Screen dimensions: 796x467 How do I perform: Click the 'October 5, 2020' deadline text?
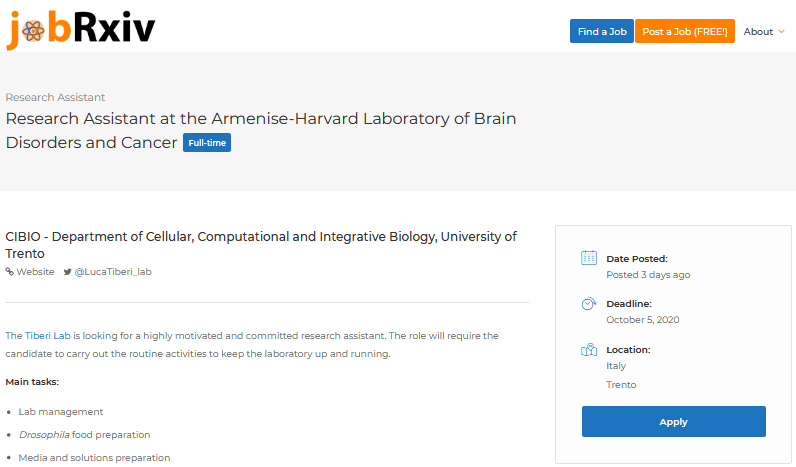(643, 320)
